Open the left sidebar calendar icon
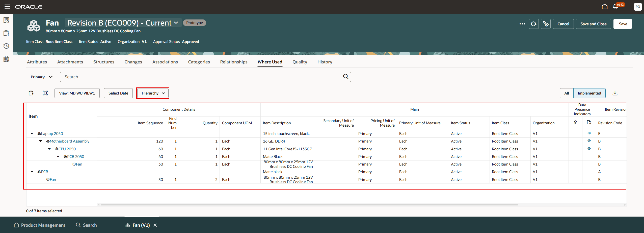Screen dimensions: 644x233 click(x=6, y=59)
